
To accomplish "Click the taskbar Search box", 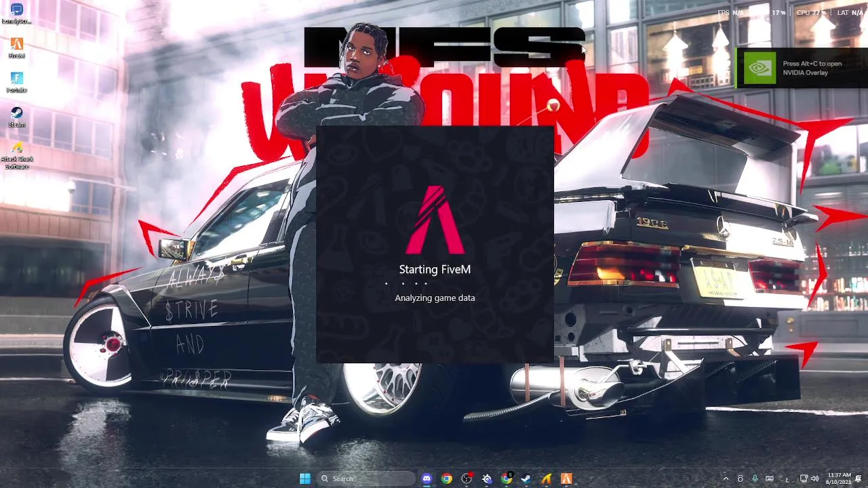I will pos(366,479).
